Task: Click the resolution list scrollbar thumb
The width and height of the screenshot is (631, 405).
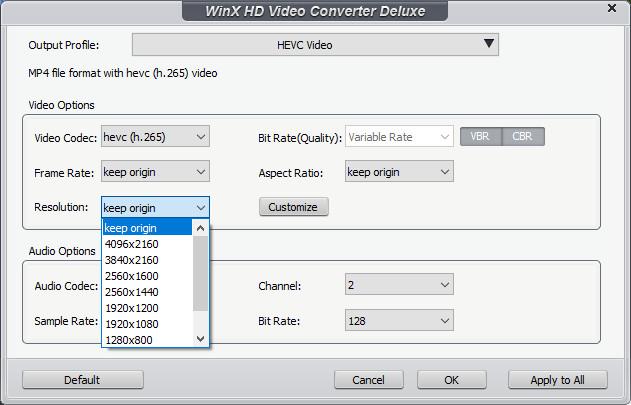Action: pos(200,273)
